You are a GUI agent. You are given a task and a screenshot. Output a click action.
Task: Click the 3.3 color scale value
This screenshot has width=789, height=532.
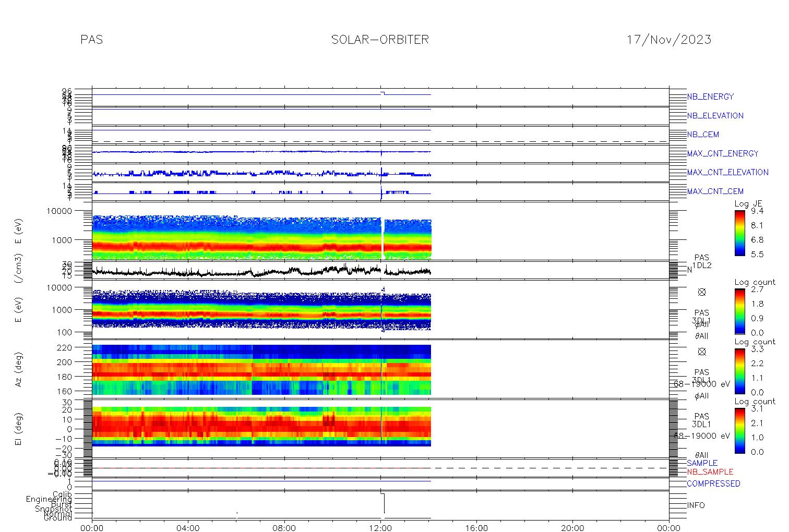click(x=757, y=349)
